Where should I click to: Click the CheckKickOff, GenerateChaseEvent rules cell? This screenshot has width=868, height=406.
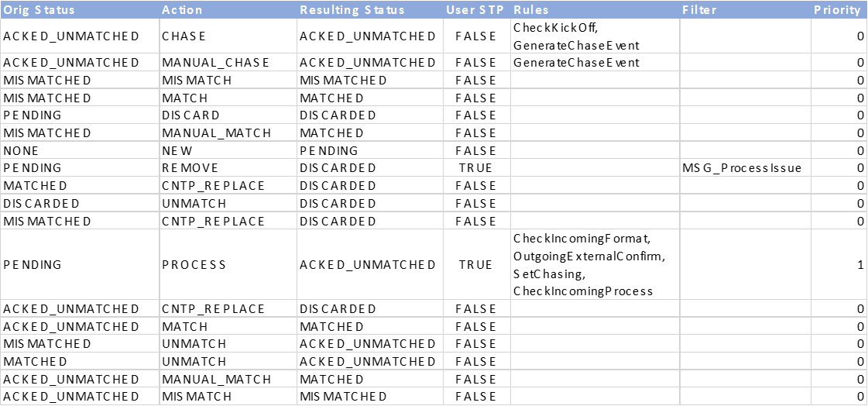point(595,36)
